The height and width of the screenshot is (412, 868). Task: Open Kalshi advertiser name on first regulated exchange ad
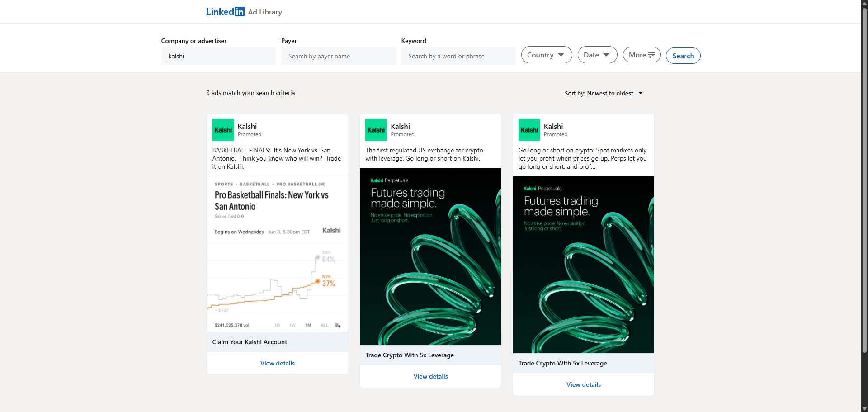click(401, 126)
